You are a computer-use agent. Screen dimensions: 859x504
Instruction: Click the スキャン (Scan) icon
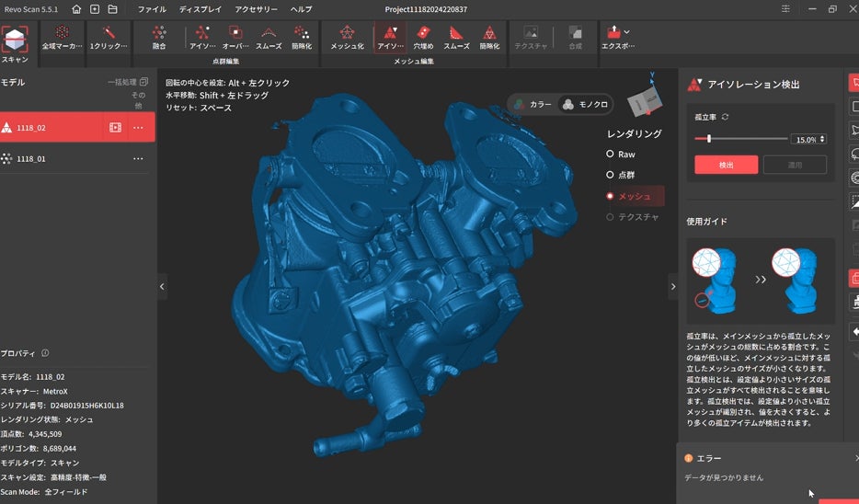tap(15, 42)
